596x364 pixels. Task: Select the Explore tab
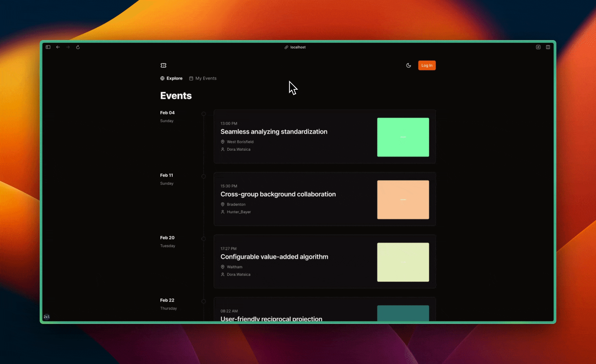coord(171,78)
